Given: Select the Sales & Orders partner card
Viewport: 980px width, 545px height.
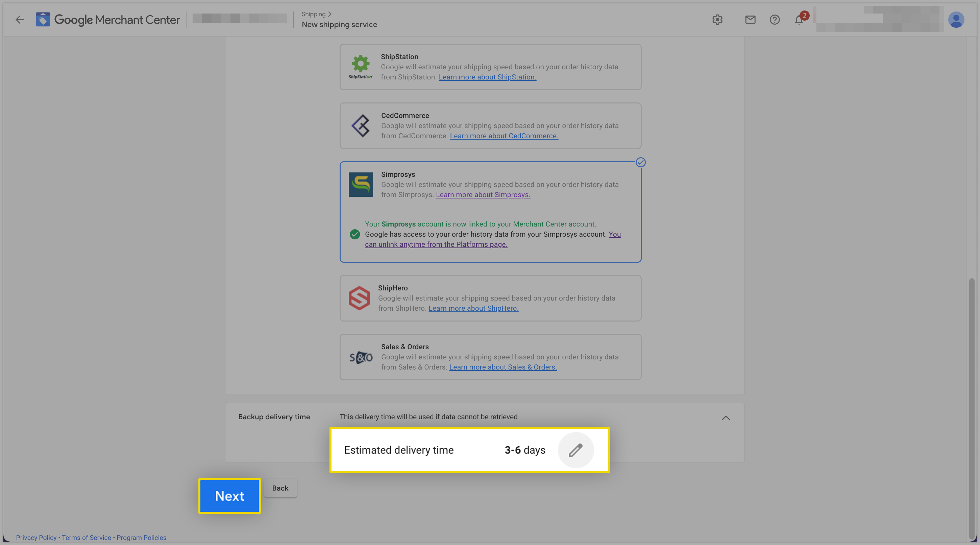Looking at the screenshot, I should click(x=490, y=357).
